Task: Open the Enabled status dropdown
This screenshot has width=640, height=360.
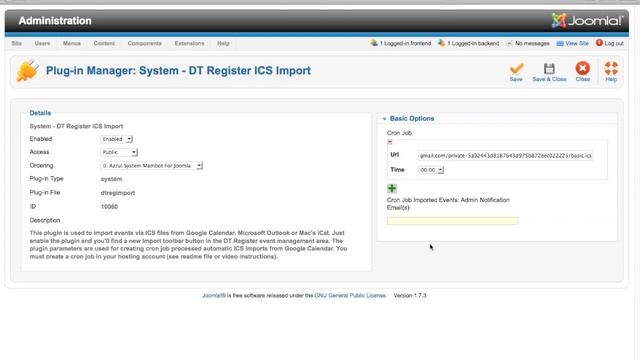Action: click(117, 139)
